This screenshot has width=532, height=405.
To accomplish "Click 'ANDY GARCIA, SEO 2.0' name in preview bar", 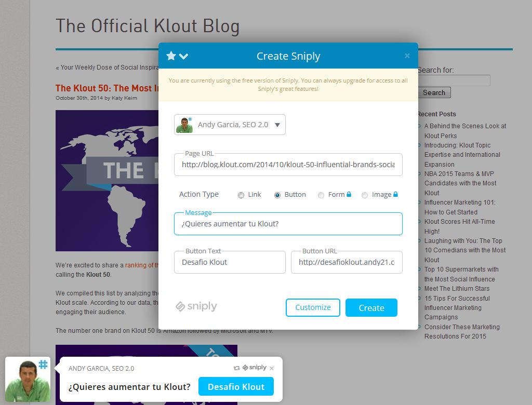I will click(101, 368).
